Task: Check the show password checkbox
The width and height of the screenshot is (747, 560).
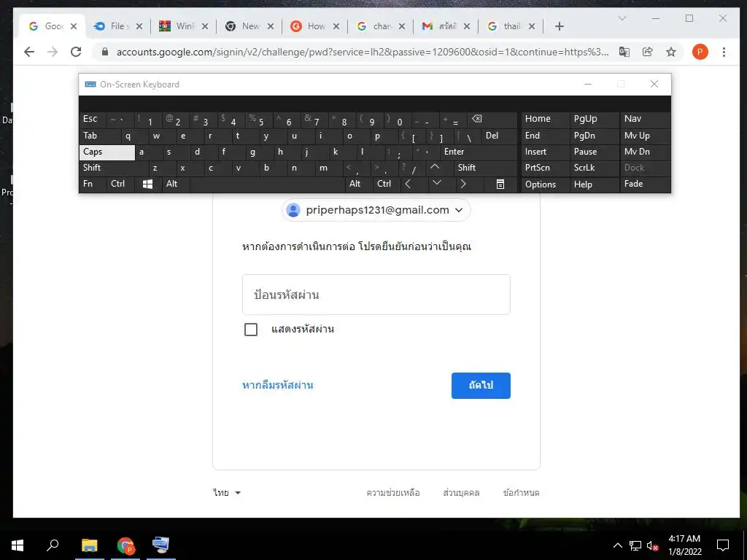Action: [251, 330]
